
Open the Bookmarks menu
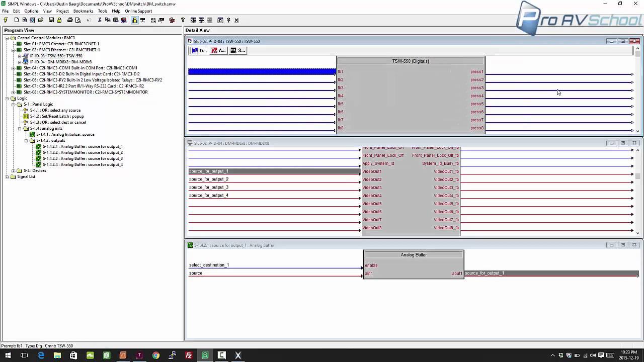tap(83, 11)
